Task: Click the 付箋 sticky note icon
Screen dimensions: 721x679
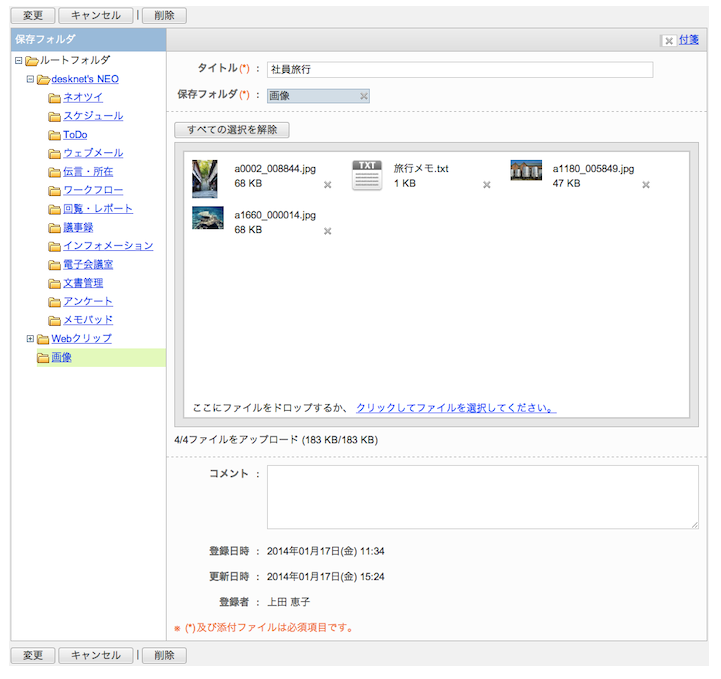Action: 668,41
